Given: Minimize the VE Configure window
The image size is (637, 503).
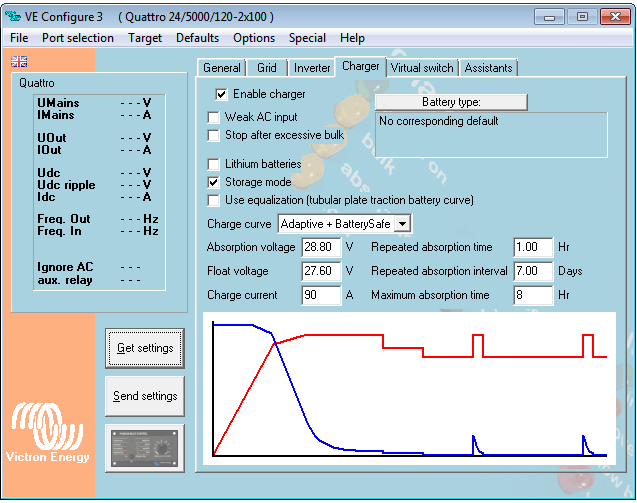Looking at the screenshot, I should pyautogui.click(x=549, y=17).
